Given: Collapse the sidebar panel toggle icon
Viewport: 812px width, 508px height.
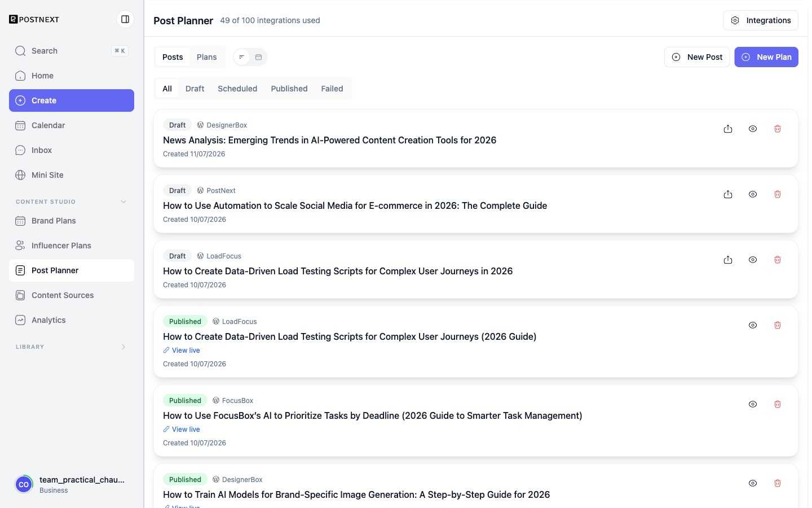Looking at the screenshot, I should (x=125, y=19).
